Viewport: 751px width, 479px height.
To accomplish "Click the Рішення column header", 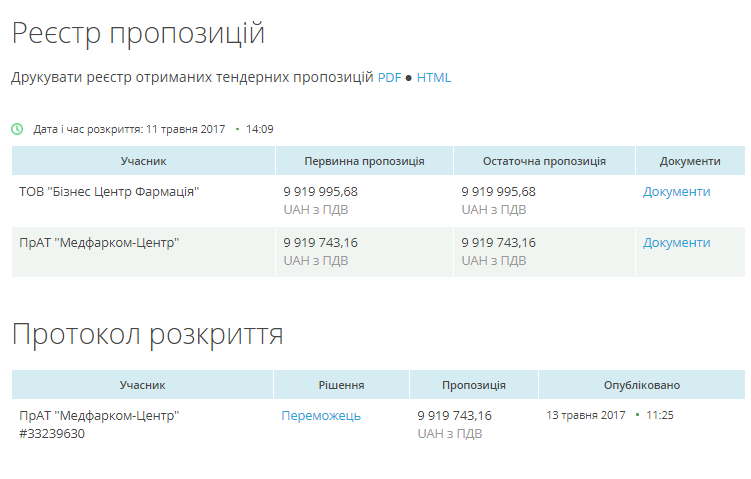I will pos(341,385).
